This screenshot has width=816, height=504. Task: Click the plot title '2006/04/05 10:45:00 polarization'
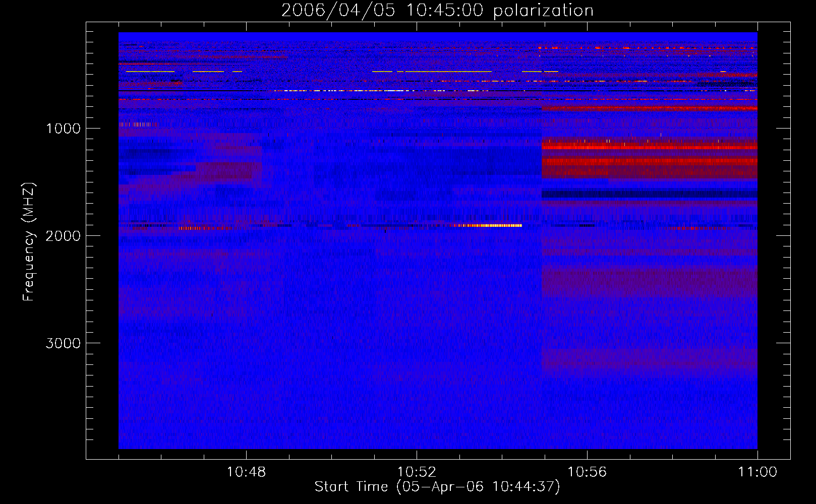437,11
